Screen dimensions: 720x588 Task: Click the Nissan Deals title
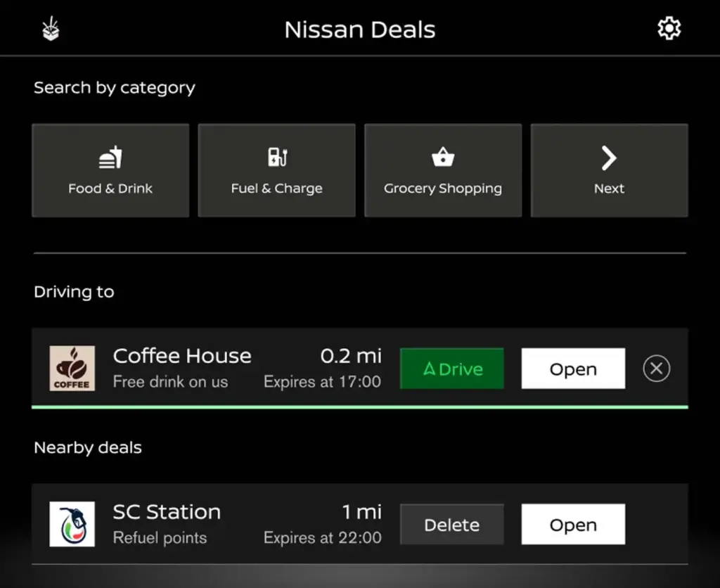coord(360,30)
